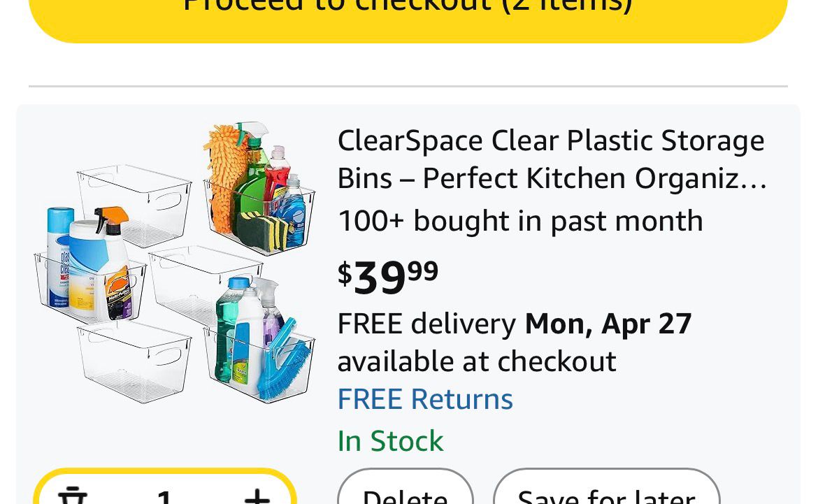Click the Mon, Apr 27 delivery date
Screen dimensions: 818x504
point(608,324)
